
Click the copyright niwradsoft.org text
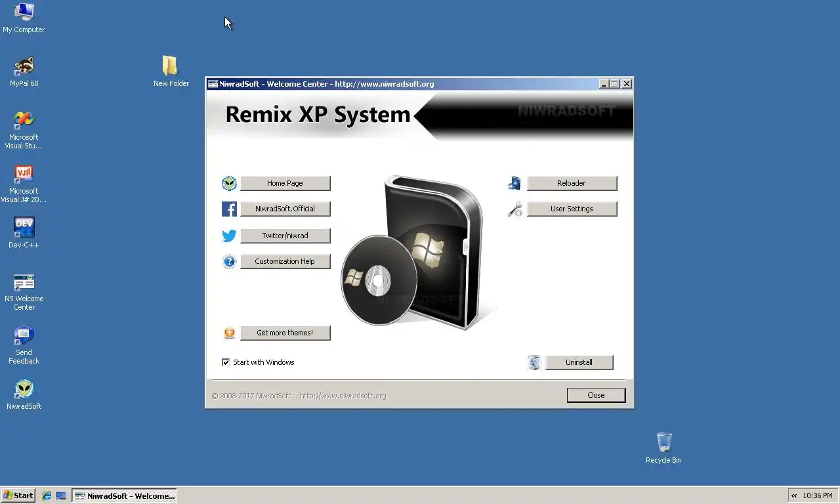point(299,396)
